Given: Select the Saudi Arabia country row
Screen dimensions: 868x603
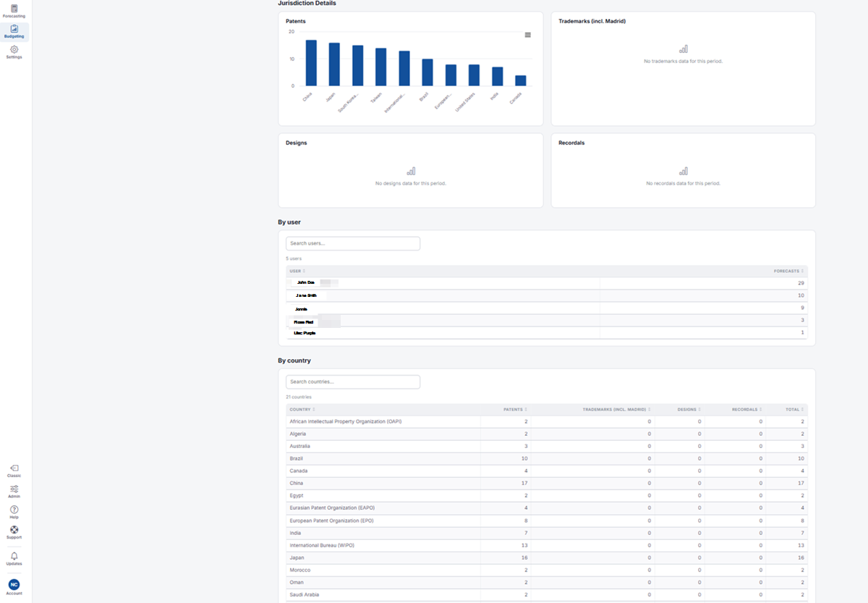Looking at the screenshot, I should (x=546, y=594).
